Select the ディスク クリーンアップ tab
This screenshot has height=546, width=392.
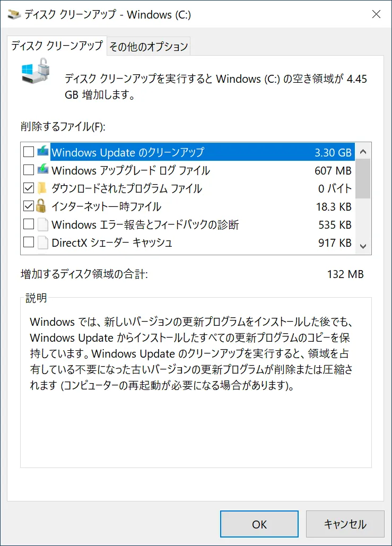pyautogui.click(x=57, y=45)
